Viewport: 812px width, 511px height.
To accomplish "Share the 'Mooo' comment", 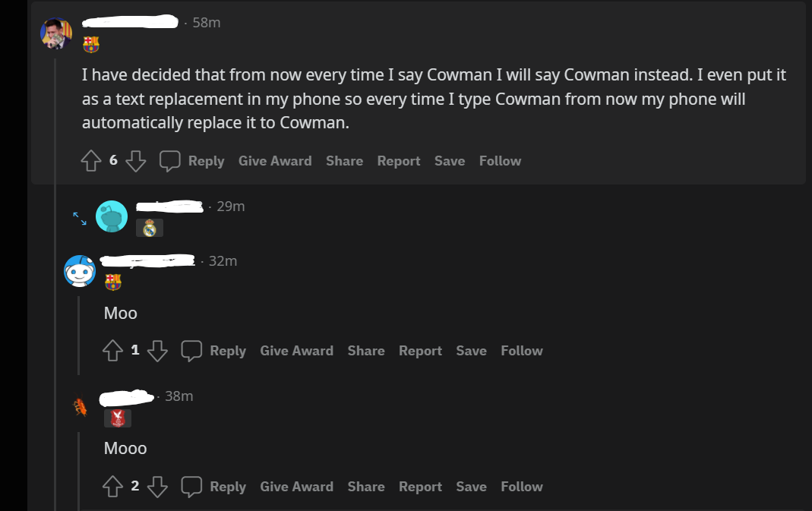I will [366, 486].
